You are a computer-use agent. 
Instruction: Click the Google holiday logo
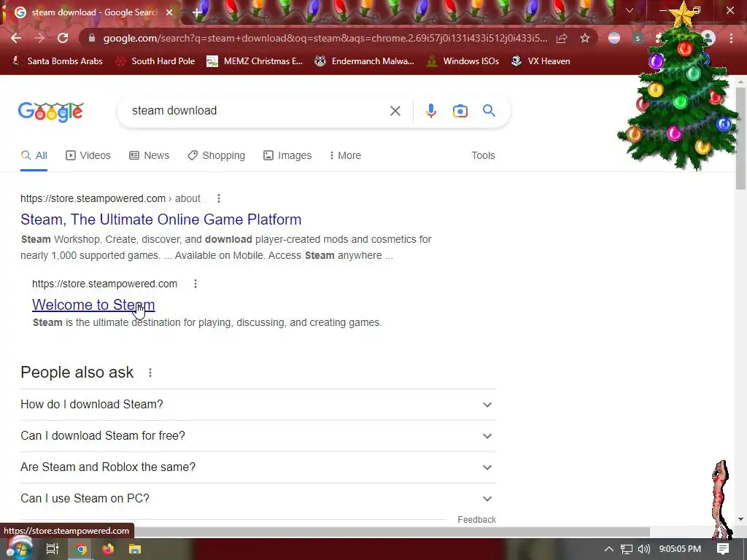(51, 112)
